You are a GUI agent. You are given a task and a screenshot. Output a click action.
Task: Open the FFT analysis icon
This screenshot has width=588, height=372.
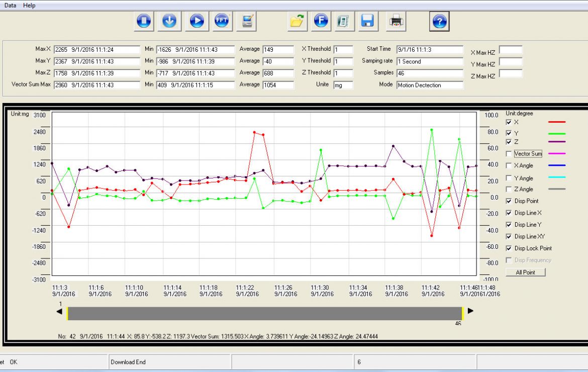pos(221,21)
